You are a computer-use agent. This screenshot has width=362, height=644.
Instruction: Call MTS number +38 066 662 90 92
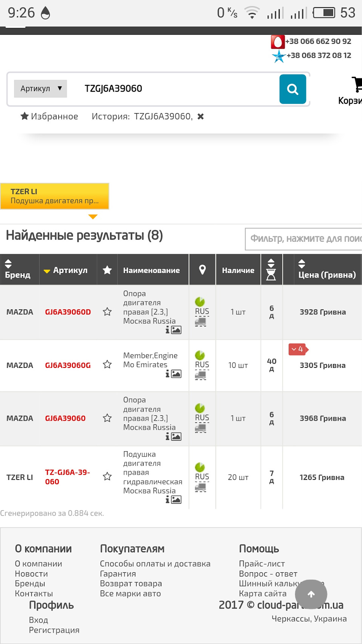[318, 41]
